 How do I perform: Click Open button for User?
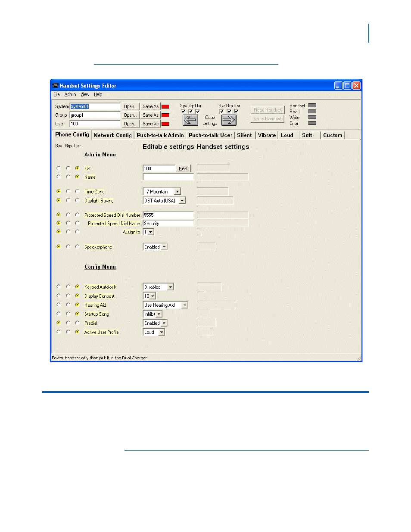(131, 124)
